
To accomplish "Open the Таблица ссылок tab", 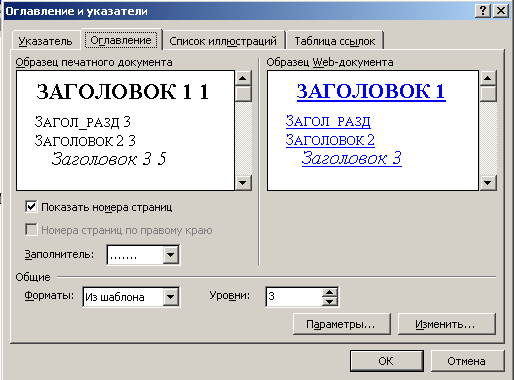I will point(335,41).
